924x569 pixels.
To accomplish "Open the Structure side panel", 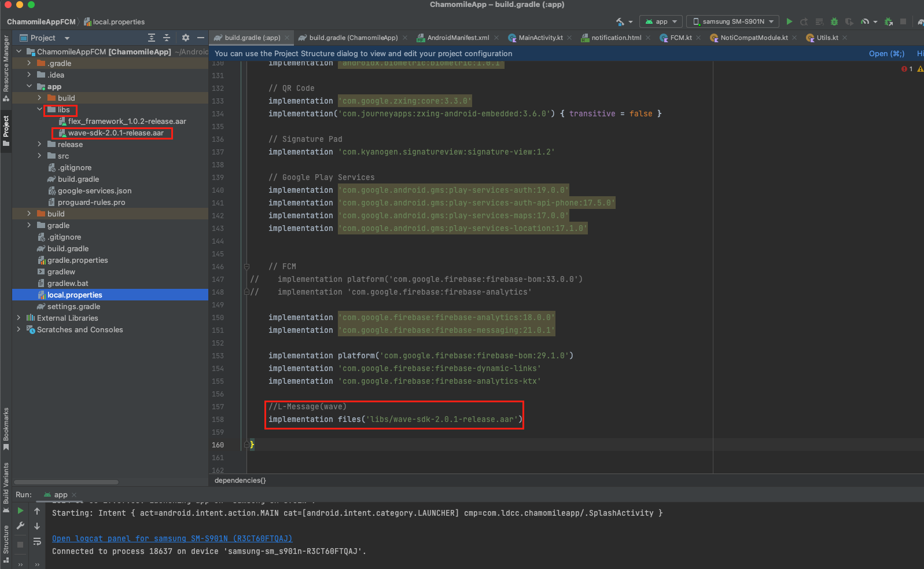I will [x=6, y=544].
